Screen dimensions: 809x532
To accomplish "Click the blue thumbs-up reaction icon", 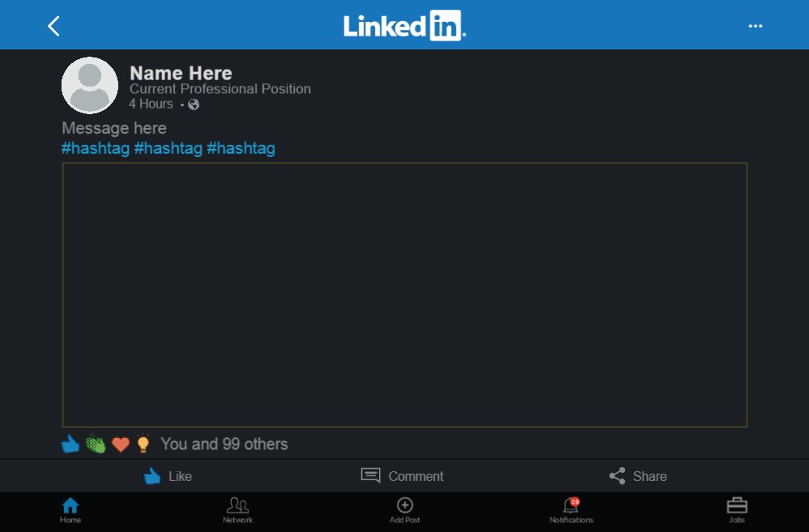I will coord(70,444).
